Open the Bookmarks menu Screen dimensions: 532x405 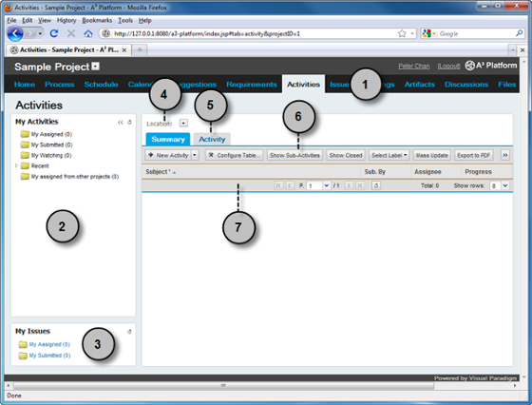coord(97,20)
